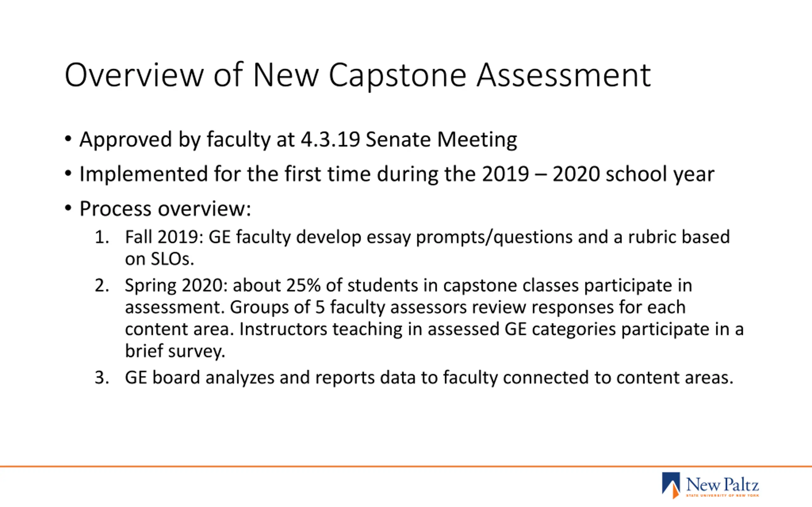This screenshot has width=812, height=507.
Task: Click the Implemented for the first time bullet
Action: coord(397,174)
